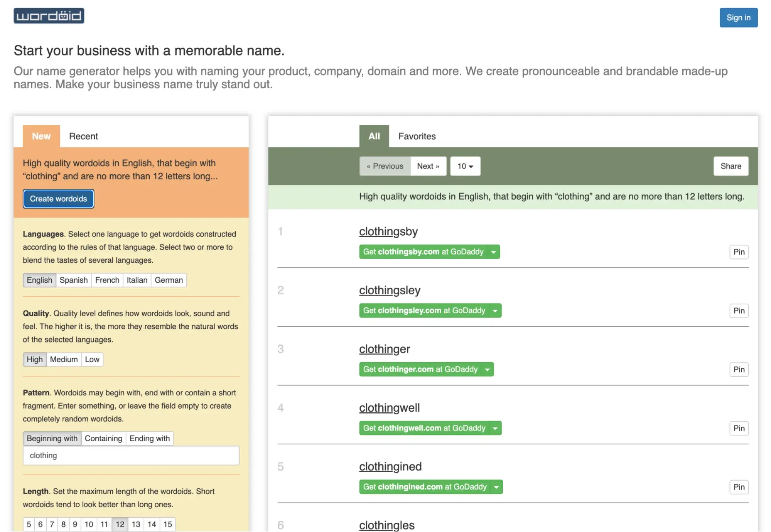771x532 pixels.
Task: Go to Next page of results
Action: tap(428, 166)
